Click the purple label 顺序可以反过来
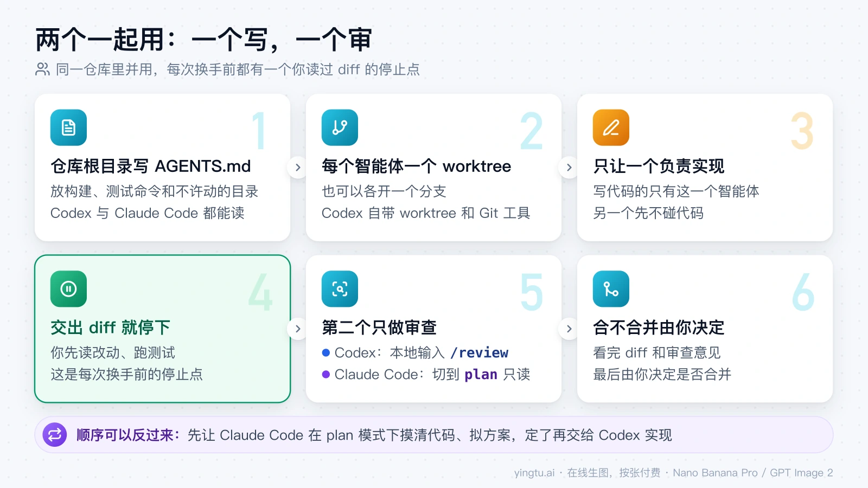 click(x=128, y=435)
